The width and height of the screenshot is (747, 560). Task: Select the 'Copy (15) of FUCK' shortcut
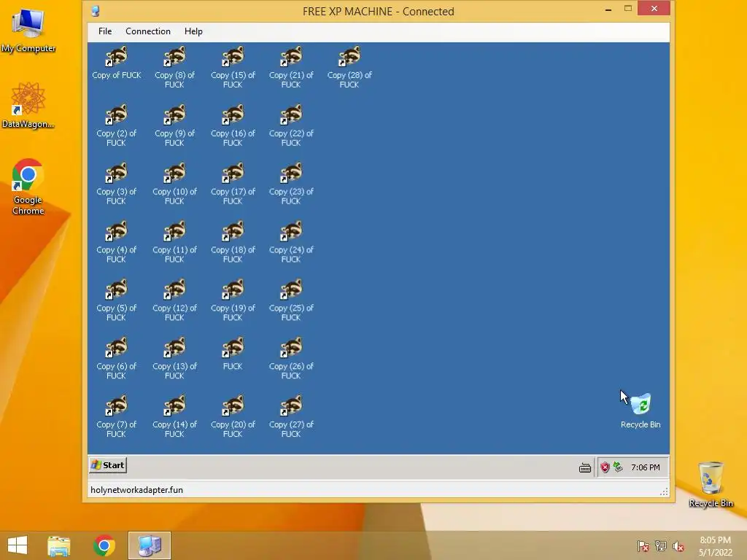[x=233, y=68]
